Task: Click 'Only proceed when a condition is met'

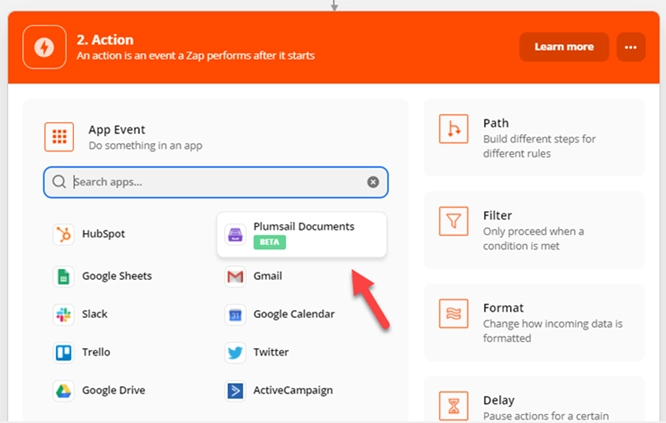Action: click(533, 239)
